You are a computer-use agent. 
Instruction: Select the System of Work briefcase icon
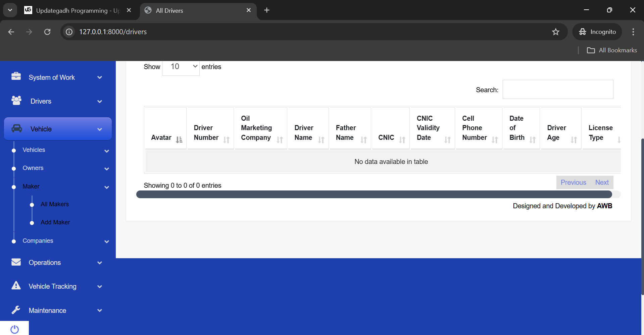coord(16,77)
